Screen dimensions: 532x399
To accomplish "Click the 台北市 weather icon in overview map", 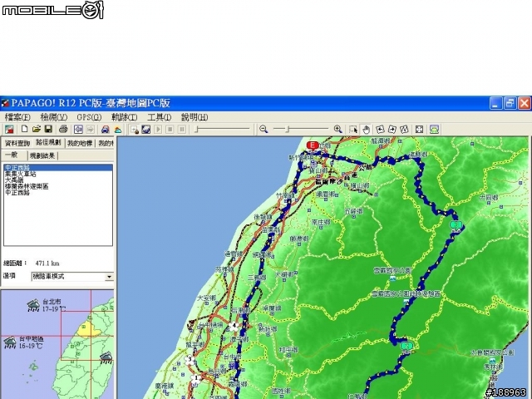I will 33,306.
